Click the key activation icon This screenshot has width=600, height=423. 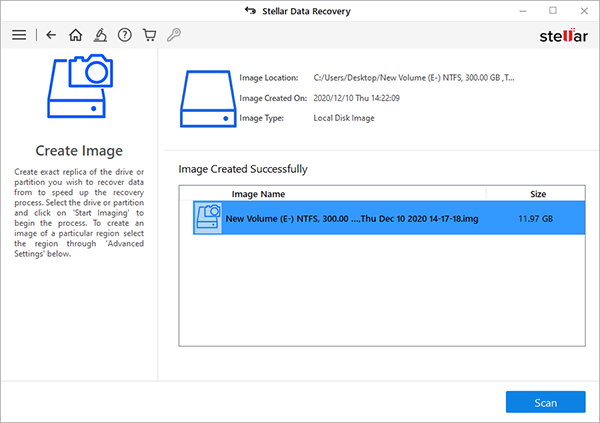[x=174, y=35]
